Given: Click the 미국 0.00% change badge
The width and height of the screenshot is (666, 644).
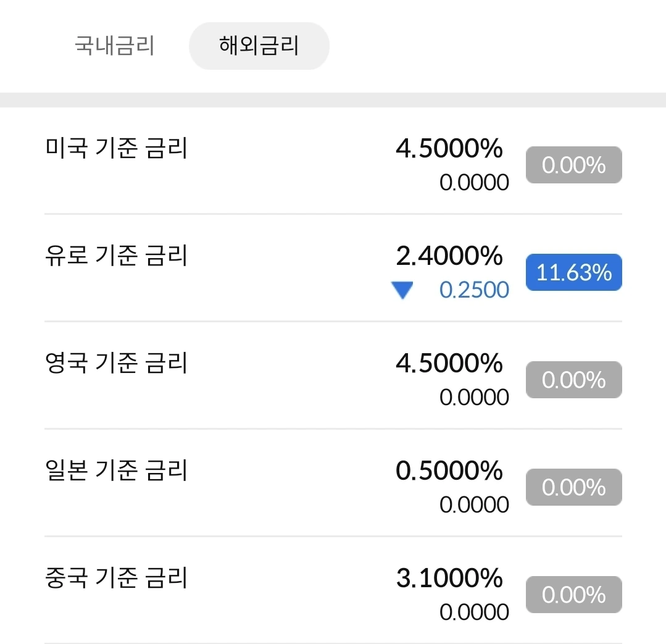Looking at the screenshot, I should coord(573,165).
